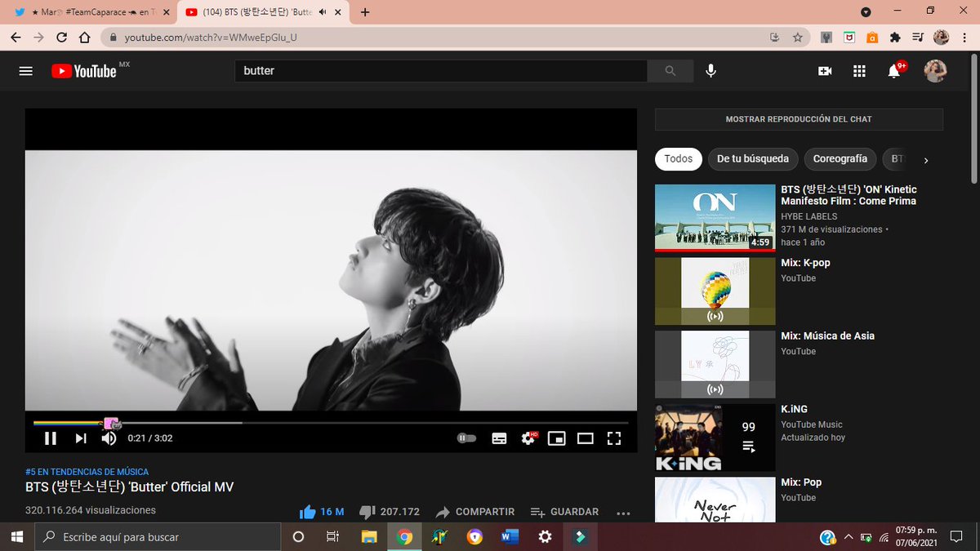Pause the Butter video
Screen dimensions: 980x551
click(51, 438)
